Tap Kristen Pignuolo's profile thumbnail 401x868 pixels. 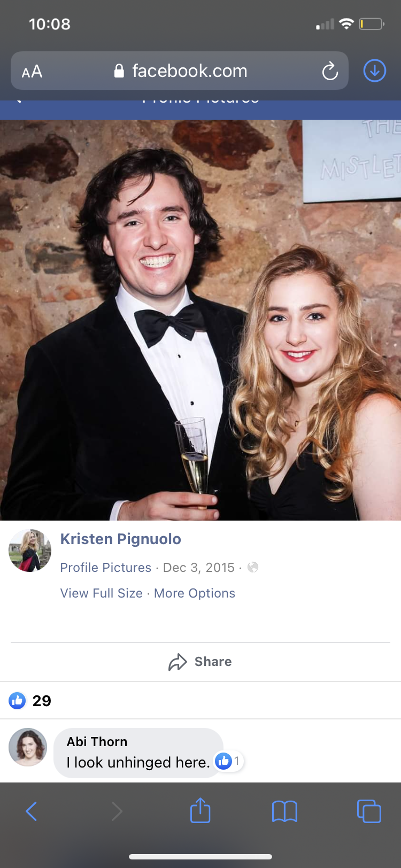click(30, 551)
